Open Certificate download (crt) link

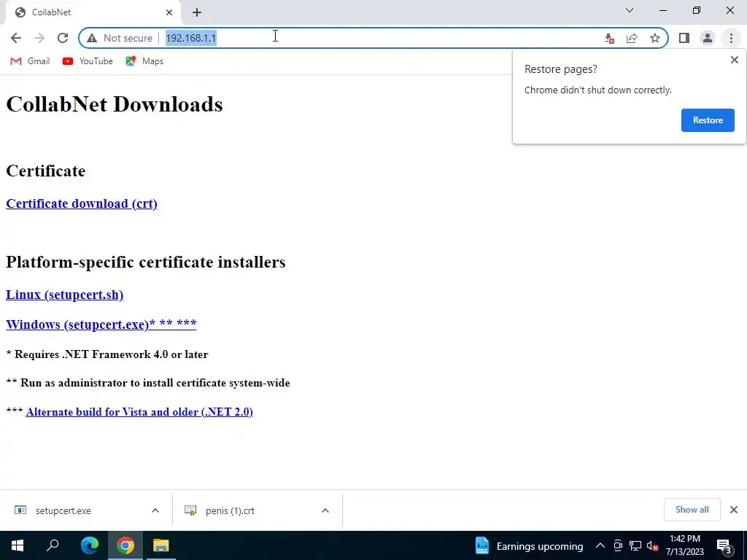(x=82, y=204)
